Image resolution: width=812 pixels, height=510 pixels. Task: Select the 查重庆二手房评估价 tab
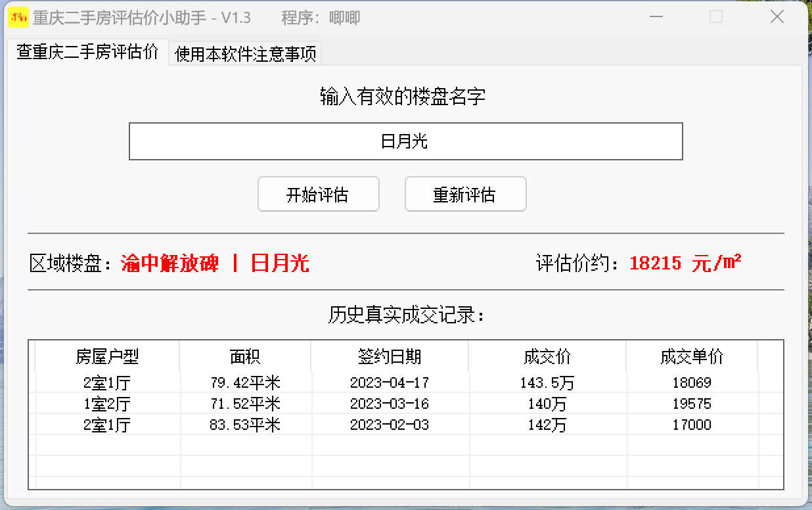point(87,53)
